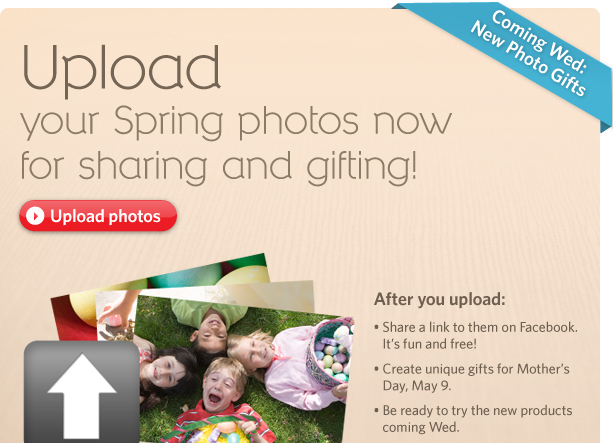Click 'Be ready to try the new products' bullet
This screenshot has width=613, height=443.
[473, 411]
